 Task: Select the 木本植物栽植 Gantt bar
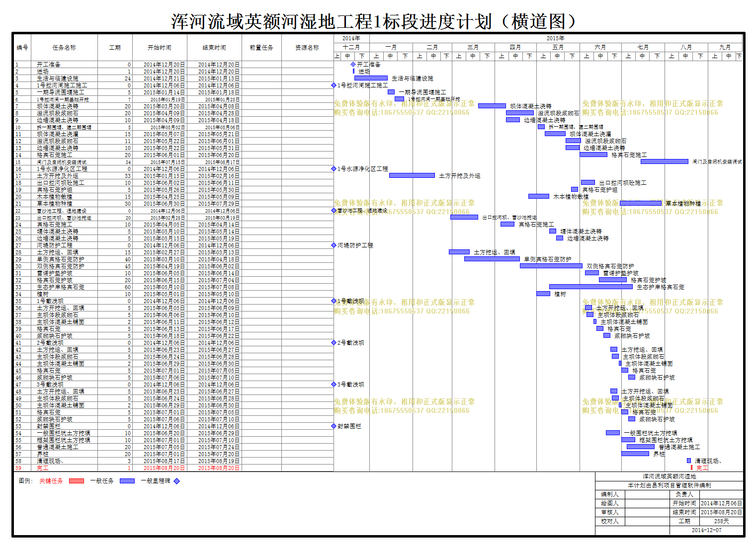(x=539, y=196)
